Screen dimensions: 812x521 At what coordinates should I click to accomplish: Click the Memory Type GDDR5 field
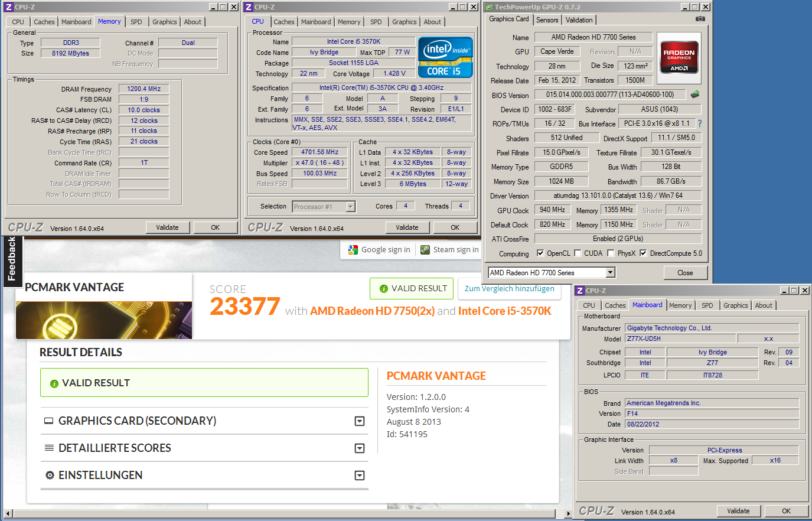click(x=561, y=167)
